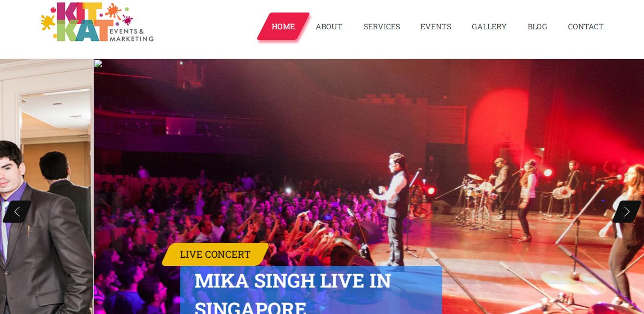The height and width of the screenshot is (314, 644).
Task: Click the magenta paint splash in logo
Action: [127, 20]
